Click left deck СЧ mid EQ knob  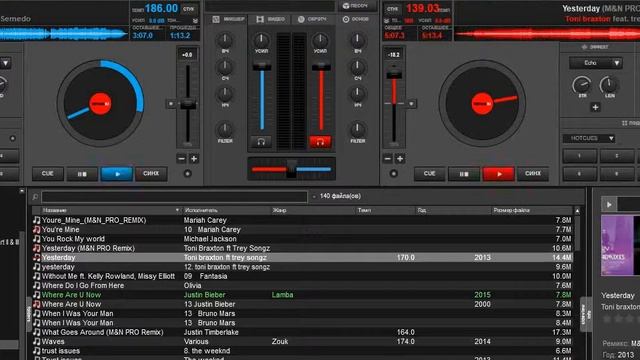click(x=225, y=67)
